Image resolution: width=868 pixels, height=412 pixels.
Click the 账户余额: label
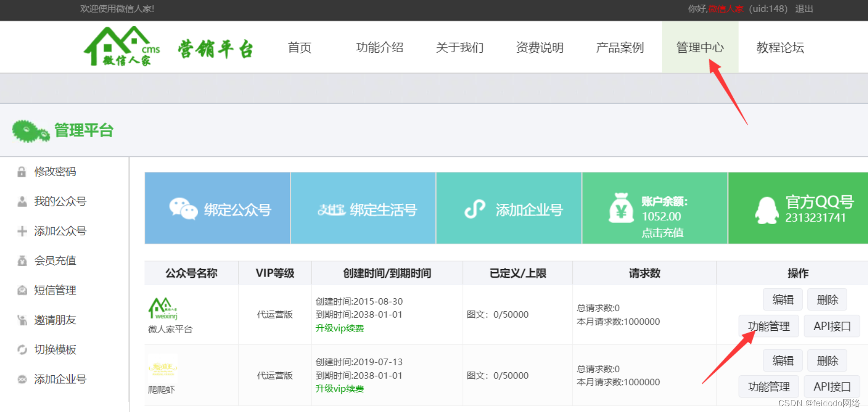[664, 201]
